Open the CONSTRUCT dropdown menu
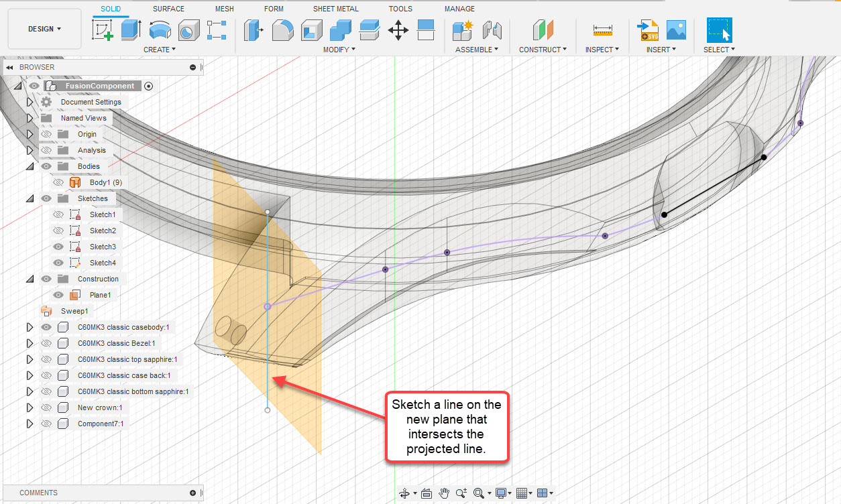The height and width of the screenshot is (504, 841). (x=541, y=49)
